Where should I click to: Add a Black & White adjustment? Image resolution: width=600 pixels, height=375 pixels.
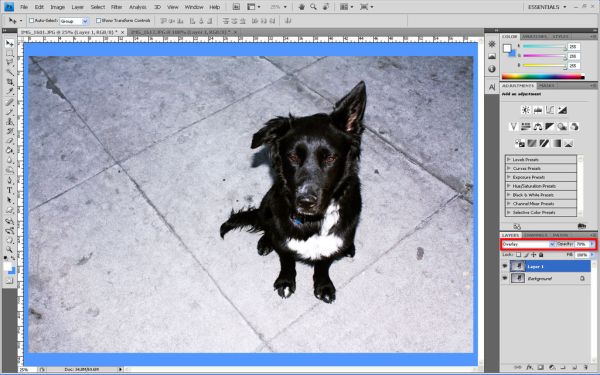(x=550, y=127)
